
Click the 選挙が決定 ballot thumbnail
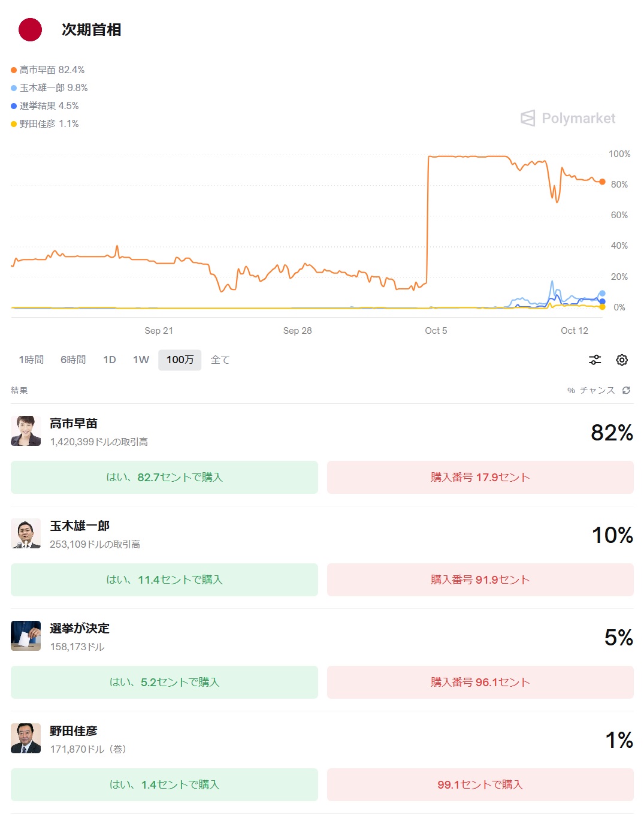click(26, 636)
